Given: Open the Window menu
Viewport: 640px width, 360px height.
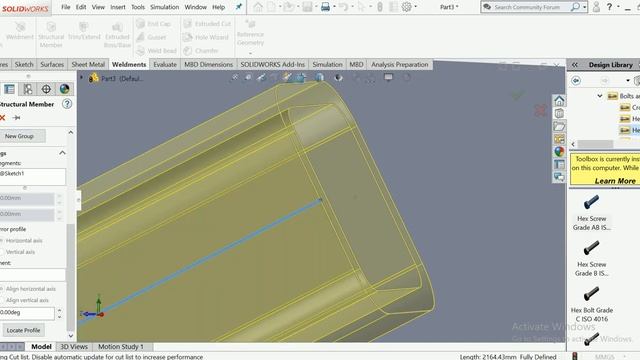Looking at the screenshot, I should tap(196, 7).
